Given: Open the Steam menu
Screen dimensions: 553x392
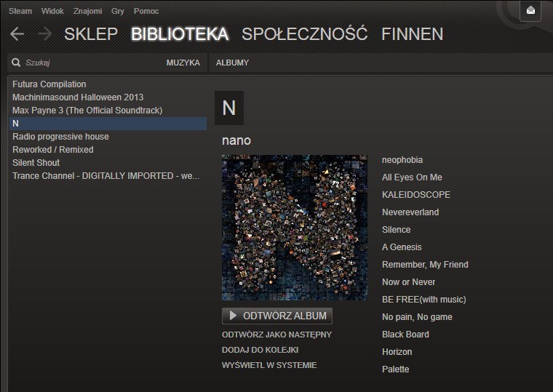Looking at the screenshot, I should [x=20, y=11].
